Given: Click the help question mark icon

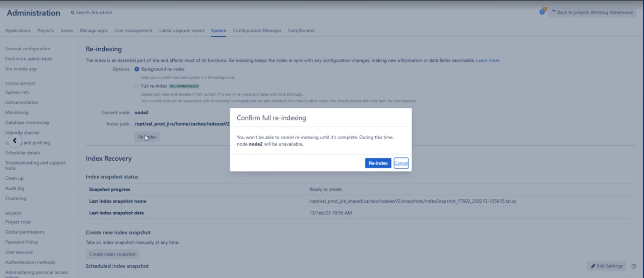Looking at the screenshot, I should tap(634, 266).
